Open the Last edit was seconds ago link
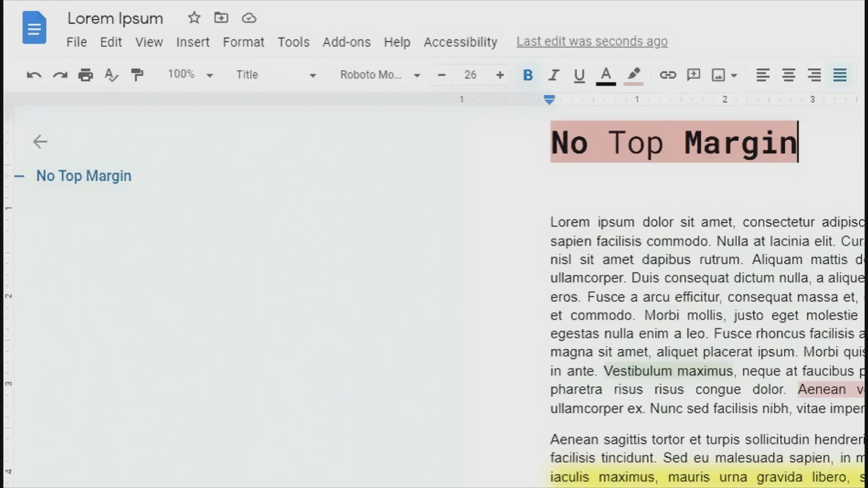Screen dimensions: 868x488 [x=592, y=42]
